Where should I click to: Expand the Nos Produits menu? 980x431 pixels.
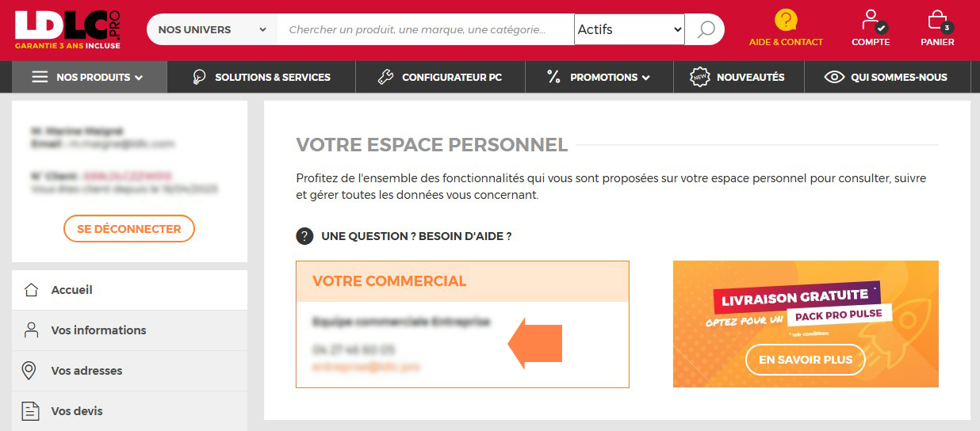[89, 78]
